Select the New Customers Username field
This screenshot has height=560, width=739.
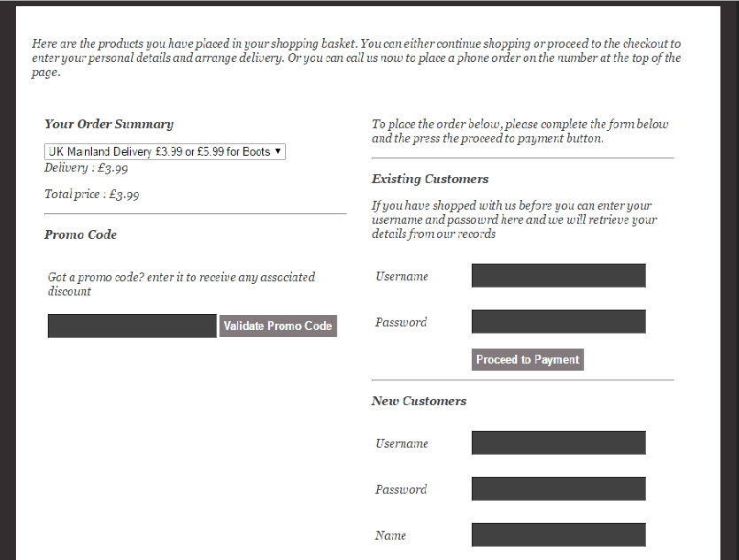(558, 443)
